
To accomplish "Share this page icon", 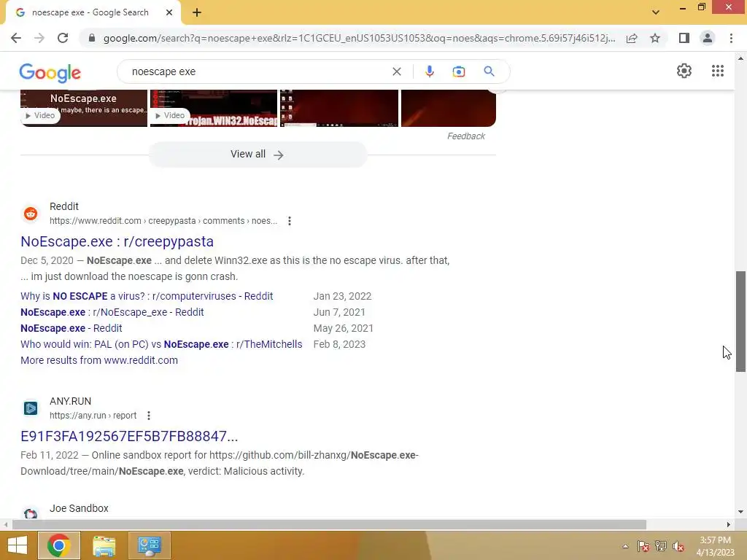I will coord(632,38).
